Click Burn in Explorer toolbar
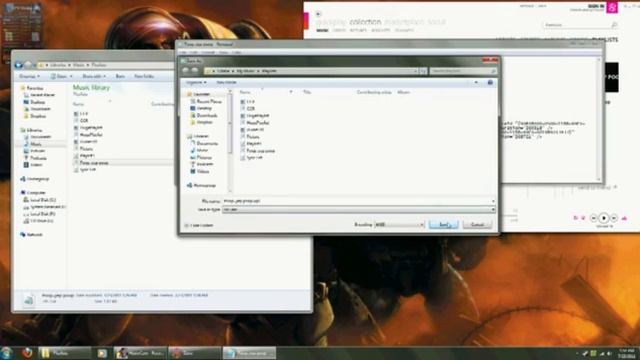Screen dimensions: 640x360 [x=120, y=76]
